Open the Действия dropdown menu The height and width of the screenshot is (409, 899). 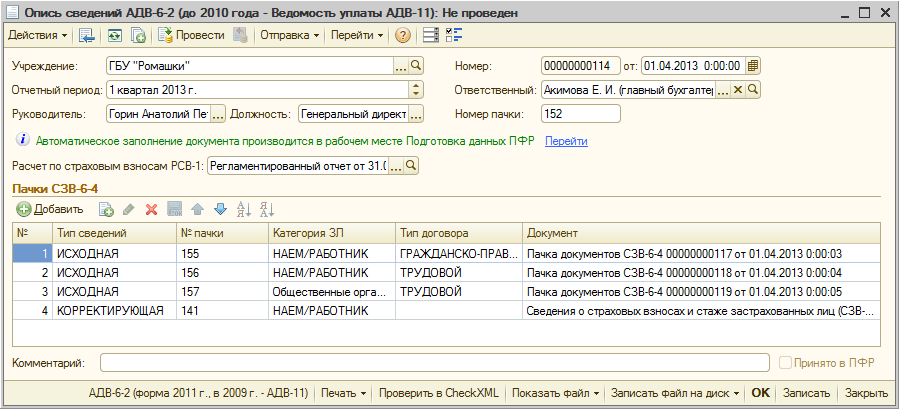pyautogui.click(x=38, y=36)
